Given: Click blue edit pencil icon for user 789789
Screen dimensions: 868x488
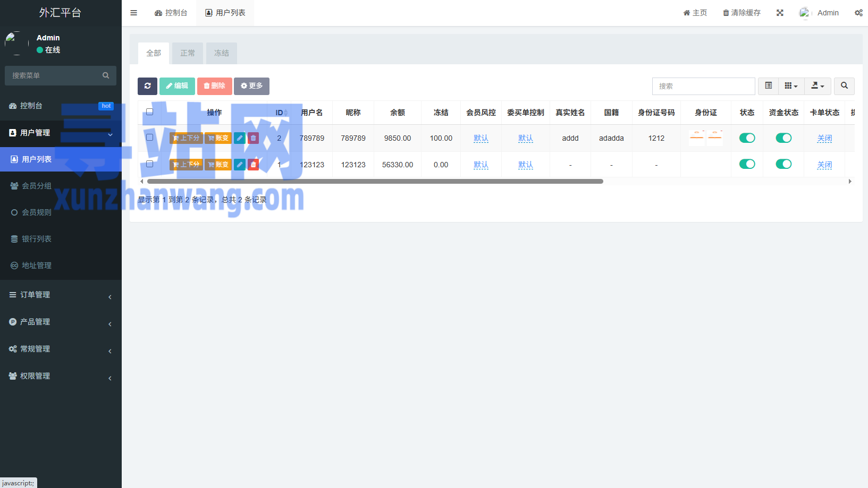Looking at the screenshot, I should [x=240, y=138].
